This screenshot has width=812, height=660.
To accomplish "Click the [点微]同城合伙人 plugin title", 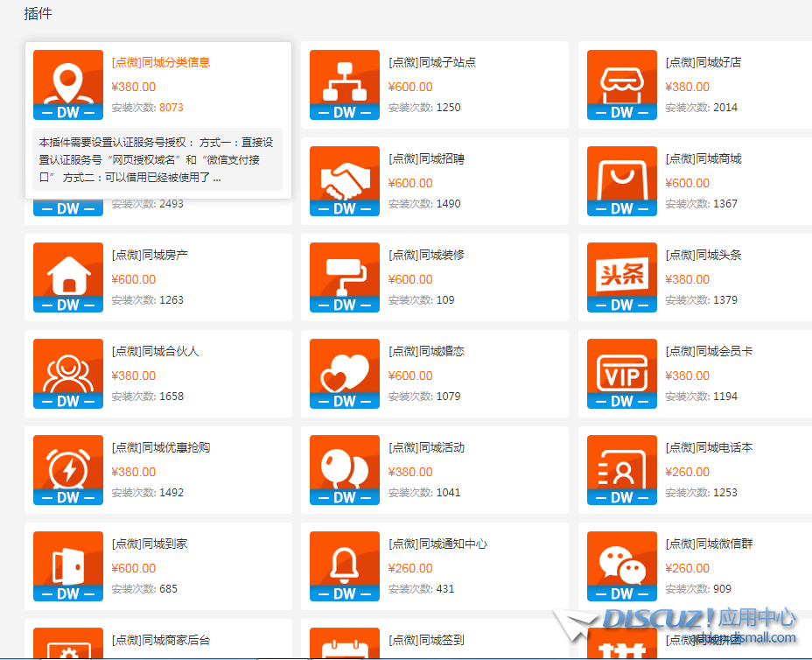I will [x=156, y=351].
